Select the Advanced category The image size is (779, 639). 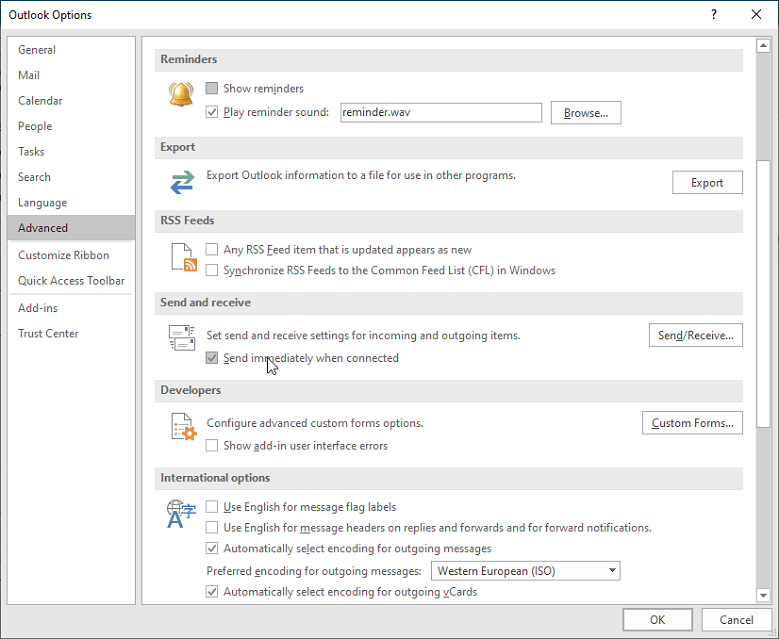pyautogui.click(x=71, y=228)
